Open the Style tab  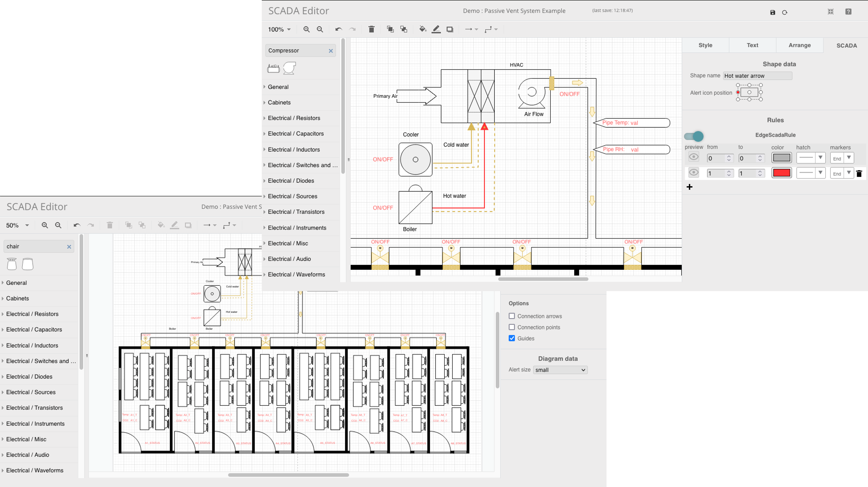[x=705, y=45]
